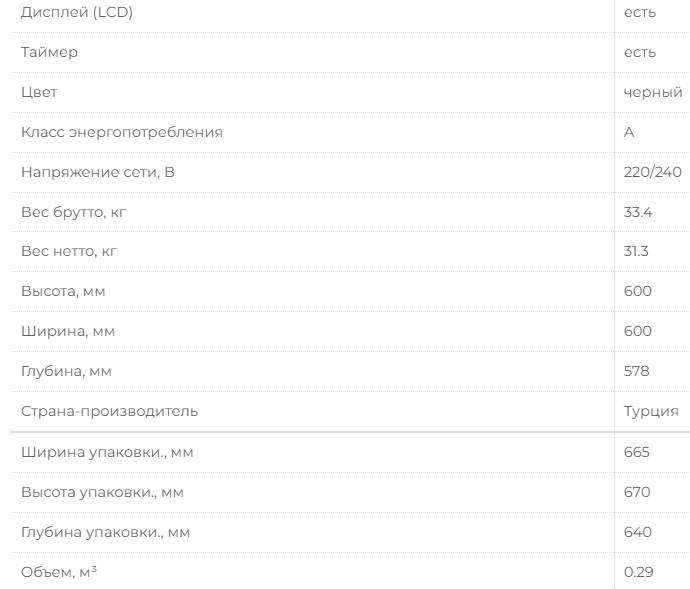Click the "Ширина упаковки., мм" label
690x589 pixels.
click(x=107, y=452)
